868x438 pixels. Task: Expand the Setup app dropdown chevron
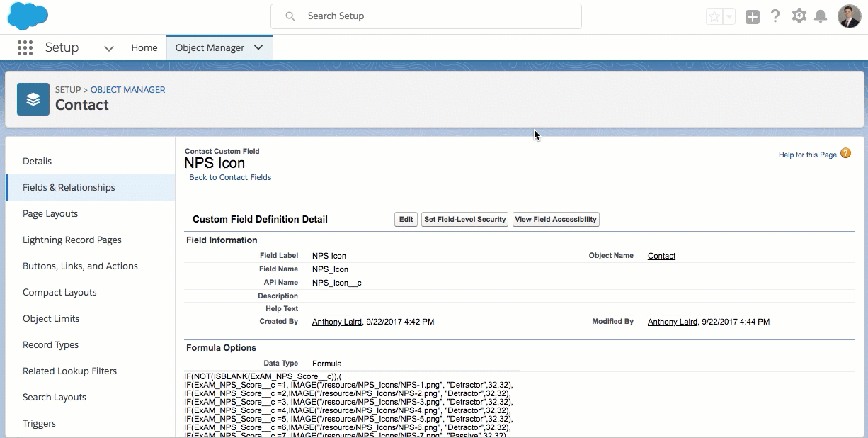pyautogui.click(x=108, y=48)
